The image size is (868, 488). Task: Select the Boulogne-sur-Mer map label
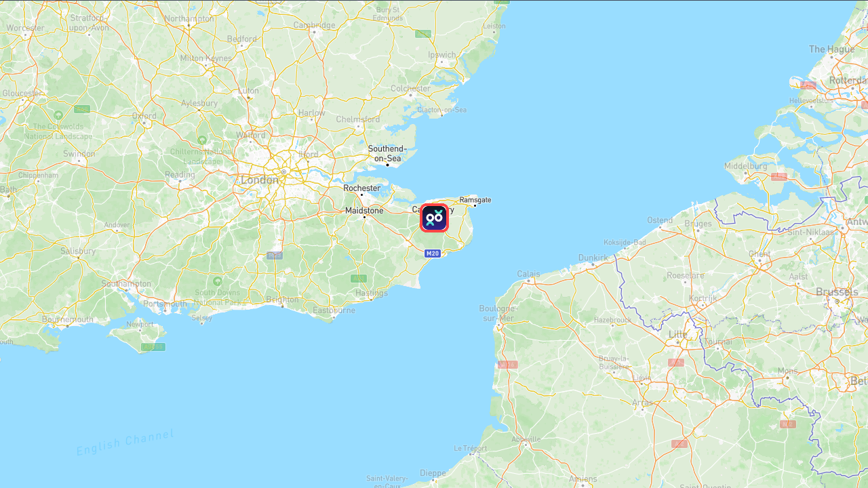click(x=498, y=313)
